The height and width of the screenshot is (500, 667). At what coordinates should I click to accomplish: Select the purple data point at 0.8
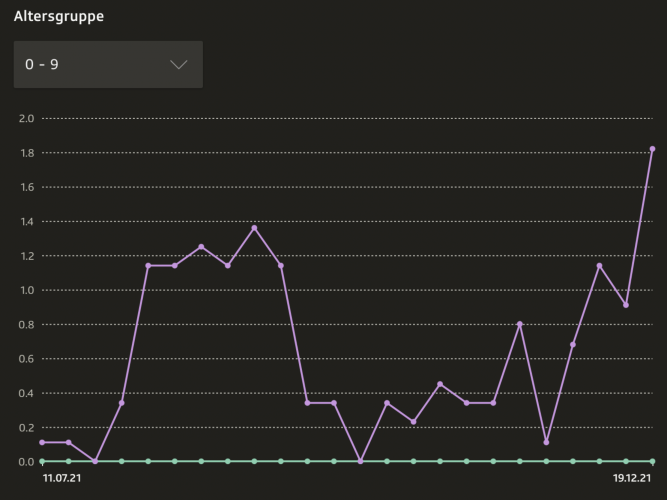[520, 324]
